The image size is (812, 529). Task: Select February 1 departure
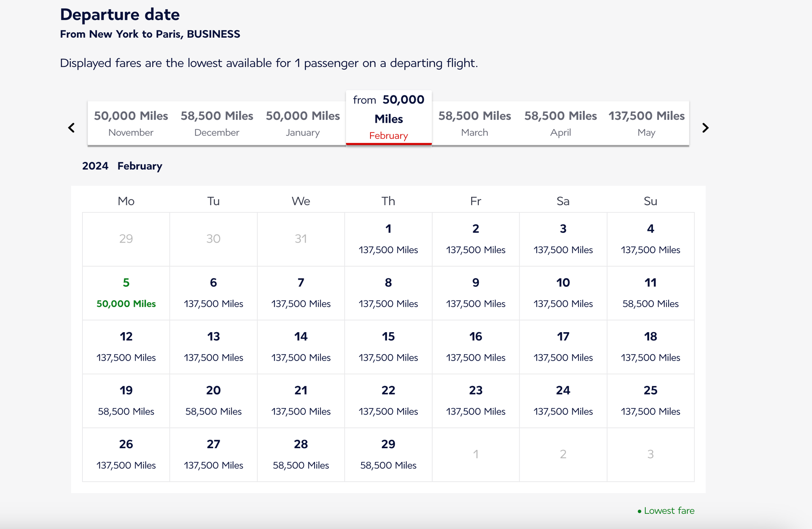[388, 239]
